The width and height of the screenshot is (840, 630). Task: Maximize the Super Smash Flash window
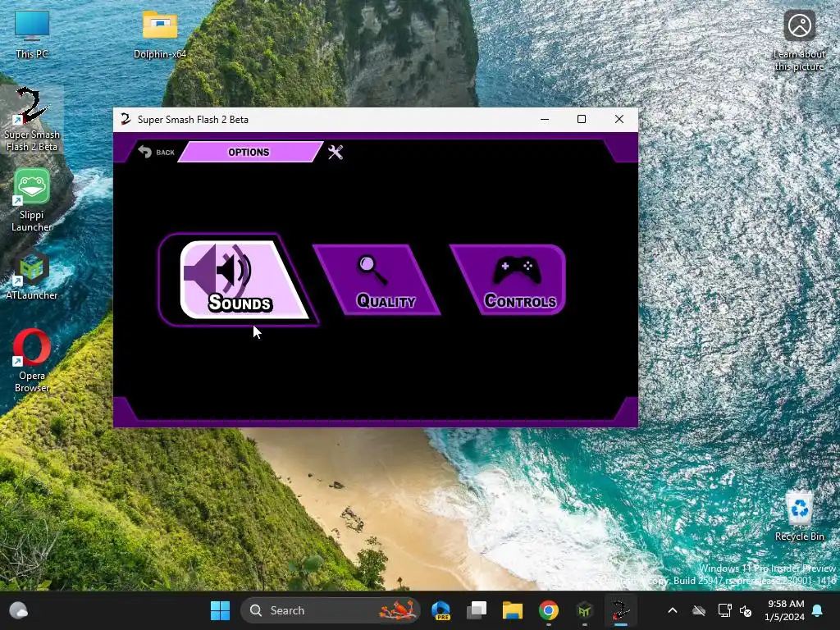point(582,119)
